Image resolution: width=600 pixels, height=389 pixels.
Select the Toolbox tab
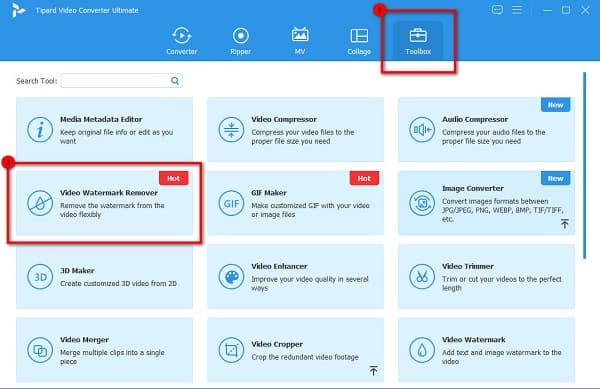pyautogui.click(x=418, y=41)
